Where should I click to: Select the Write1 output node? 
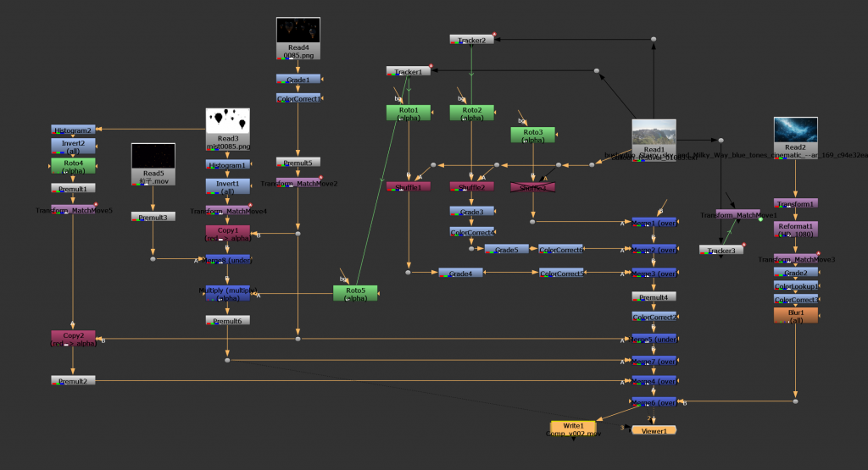572,428
